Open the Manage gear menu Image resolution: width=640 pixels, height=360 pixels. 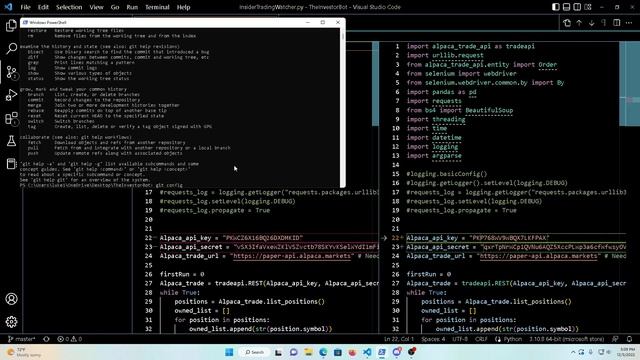tap(11, 322)
